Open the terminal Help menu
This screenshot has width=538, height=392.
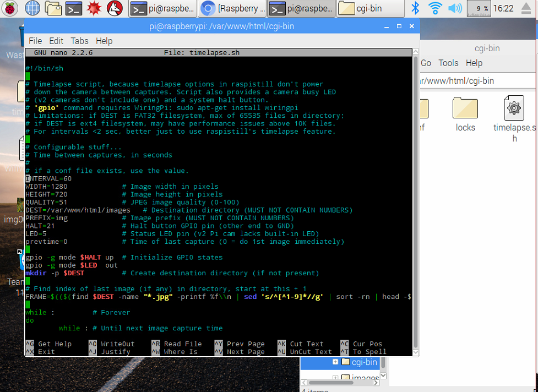tap(104, 41)
